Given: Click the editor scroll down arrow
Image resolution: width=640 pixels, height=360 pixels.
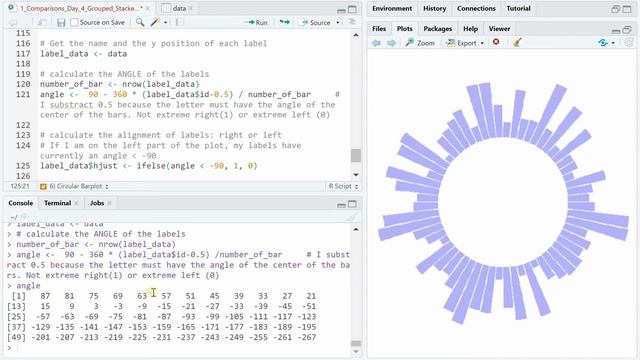Looking at the screenshot, I should click(x=356, y=175).
